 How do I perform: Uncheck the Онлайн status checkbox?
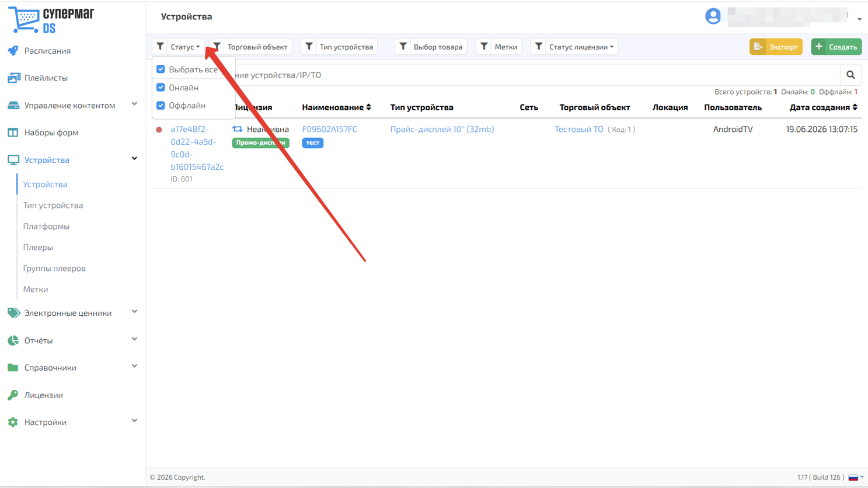[161, 88]
